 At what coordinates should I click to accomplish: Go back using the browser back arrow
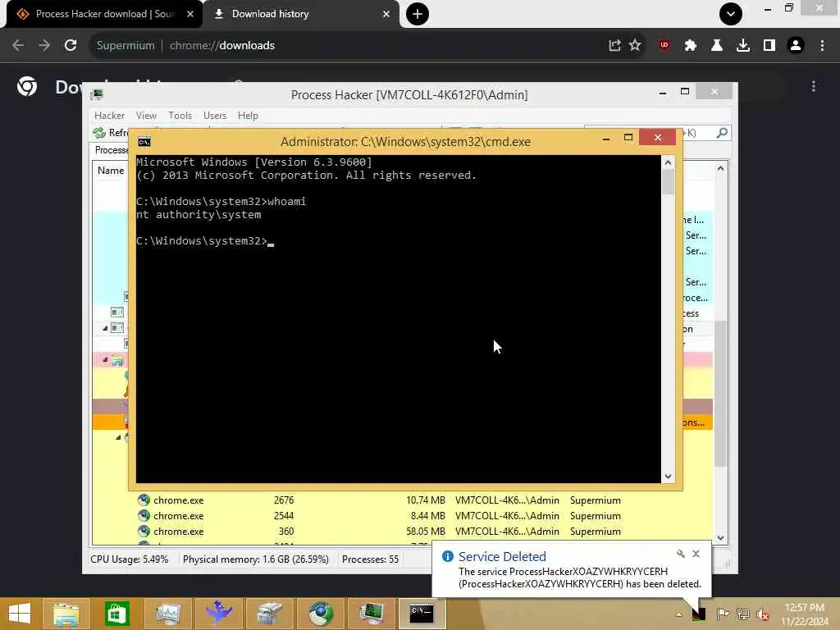coord(18,46)
